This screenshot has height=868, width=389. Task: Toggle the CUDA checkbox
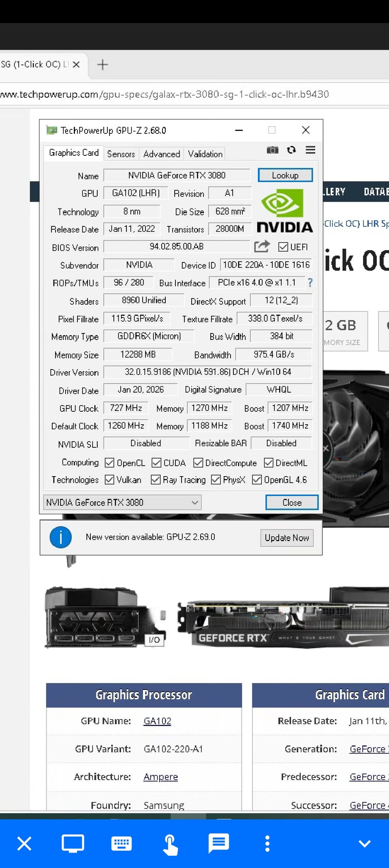pos(156,463)
